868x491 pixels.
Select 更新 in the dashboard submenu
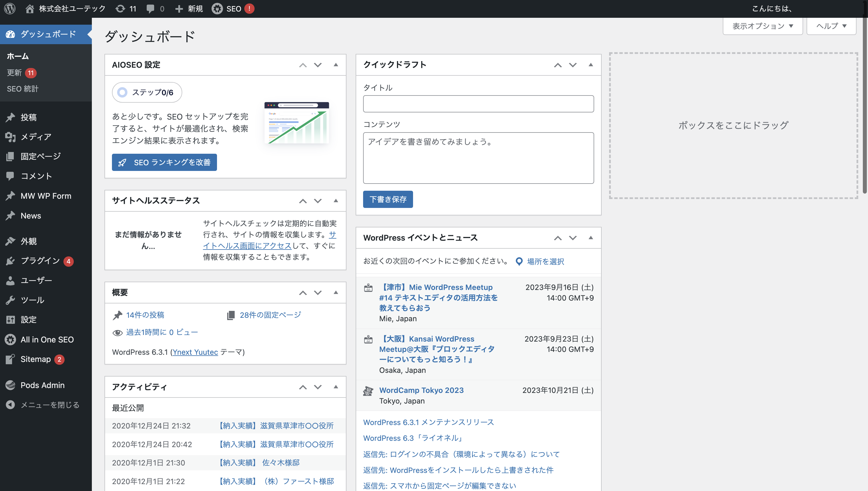pos(14,73)
